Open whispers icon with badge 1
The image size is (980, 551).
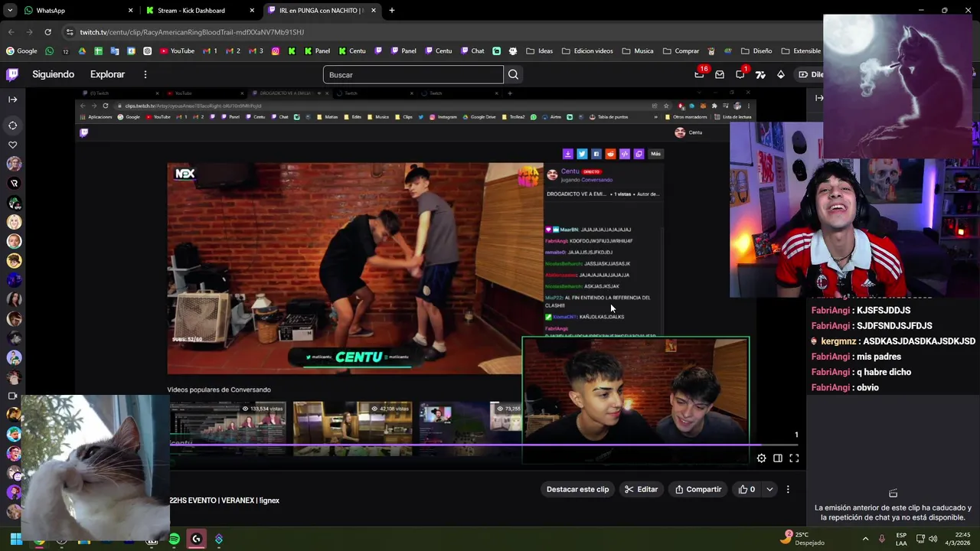[x=740, y=74]
